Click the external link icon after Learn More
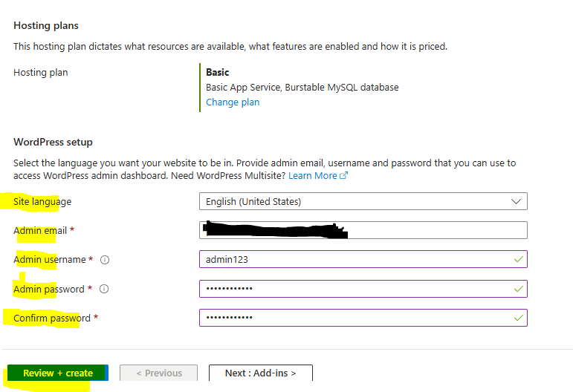This screenshot has height=392, width=573. click(343, 175)
